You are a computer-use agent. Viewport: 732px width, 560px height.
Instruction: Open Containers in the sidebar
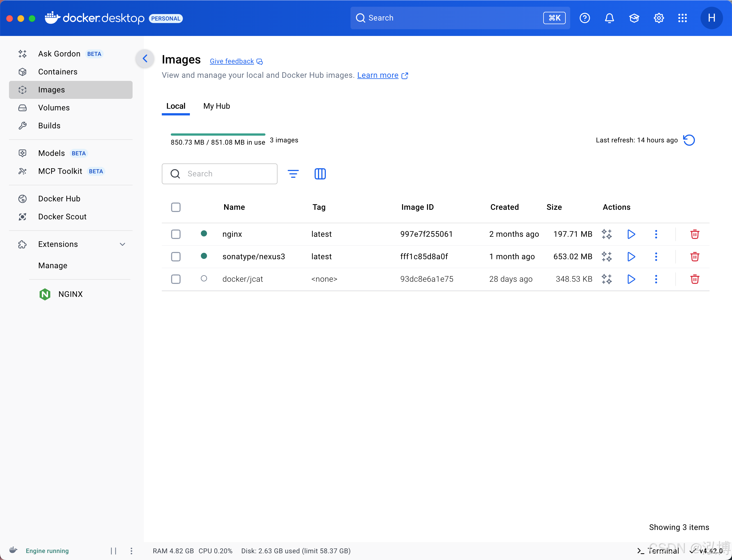point(58,72)
